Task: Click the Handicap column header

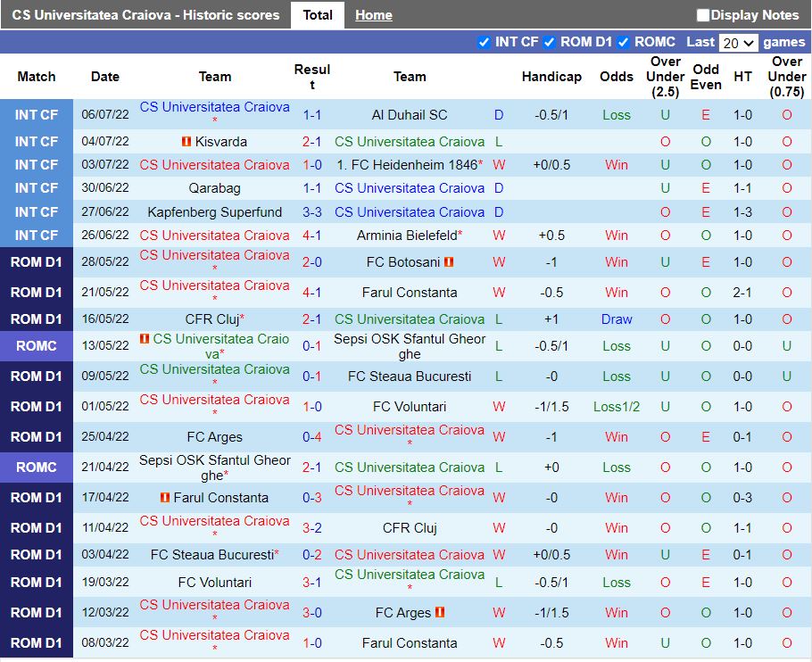Action: coord(551,76)
